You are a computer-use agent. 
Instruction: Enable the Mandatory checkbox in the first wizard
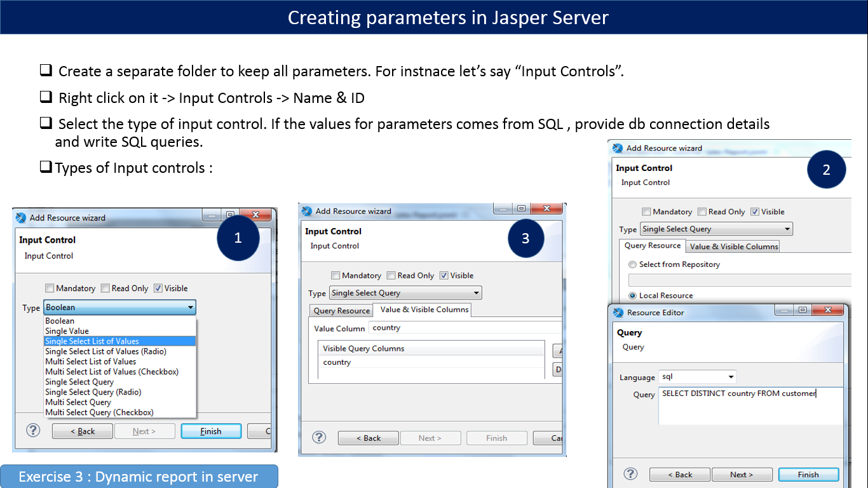click(50, 288)
